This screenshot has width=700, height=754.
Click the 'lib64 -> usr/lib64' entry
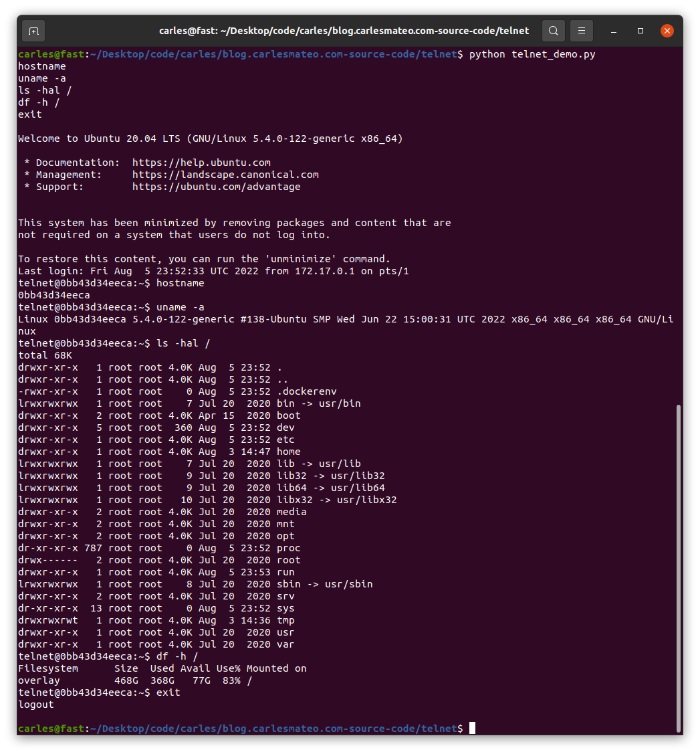point(330,488)
